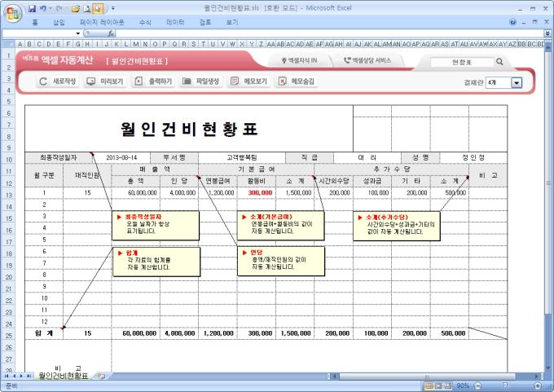Expand the Name Box dropdown arrow
The height and width of the screenshot is (392, 554).
tap(77, 33)
